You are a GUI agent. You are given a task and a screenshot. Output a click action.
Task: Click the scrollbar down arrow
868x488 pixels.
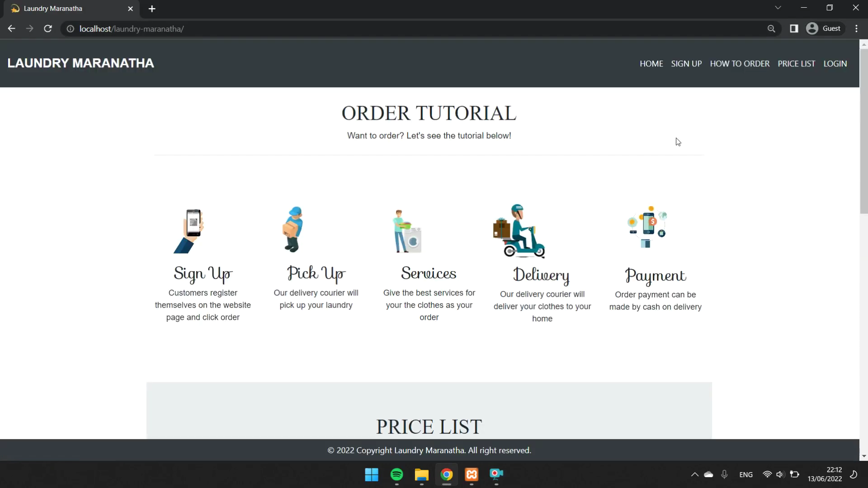tap(863, 456)
